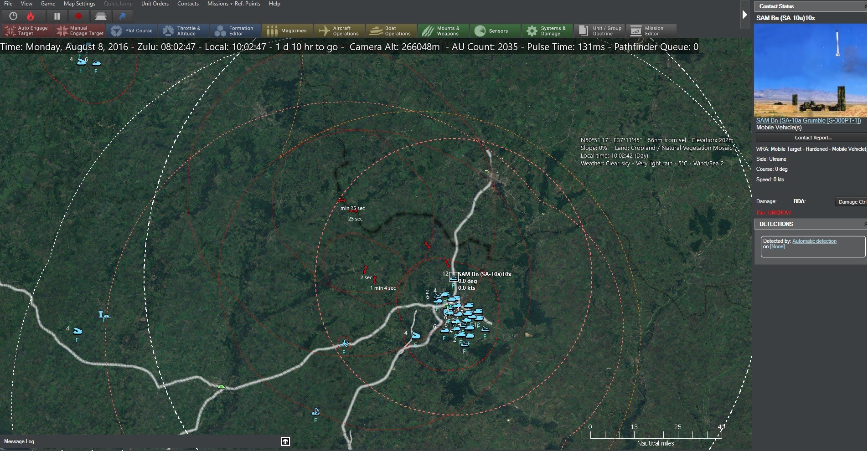Image resolution: width=868 pixels, height=451 pixels.
Task: Open the Formation Editor
Action: [x=235, y=31]
